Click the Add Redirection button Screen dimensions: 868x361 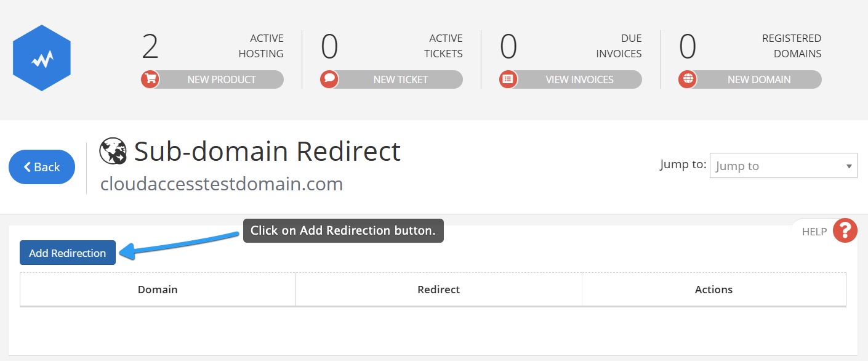pos(68,253)
